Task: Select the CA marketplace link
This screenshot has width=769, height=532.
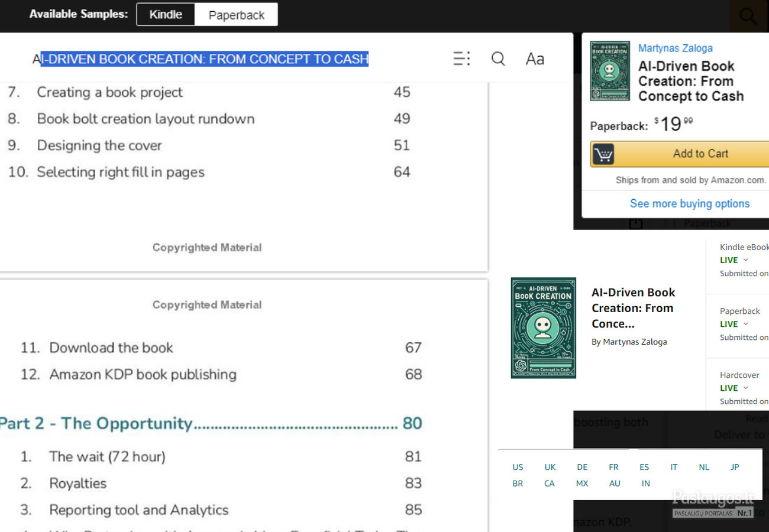Action: [x=550, y=484]
